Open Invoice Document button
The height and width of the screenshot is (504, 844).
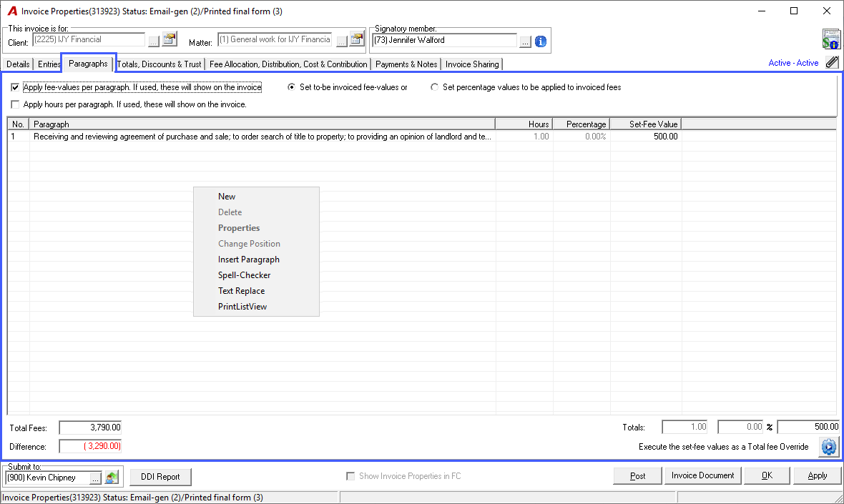tap(702, 475)
